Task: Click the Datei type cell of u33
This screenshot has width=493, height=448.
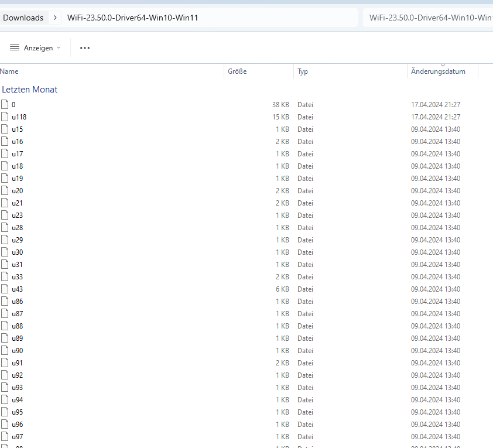Action: pyautogui.click(x=305, y=276)
